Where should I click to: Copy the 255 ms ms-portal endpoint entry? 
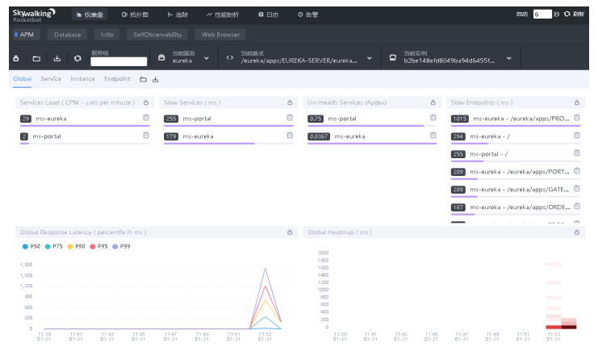[x=577, y=153]
